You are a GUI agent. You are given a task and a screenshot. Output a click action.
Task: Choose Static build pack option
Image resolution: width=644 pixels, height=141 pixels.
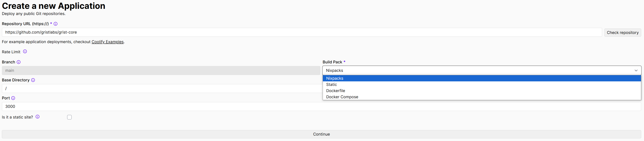coord(331,85)
